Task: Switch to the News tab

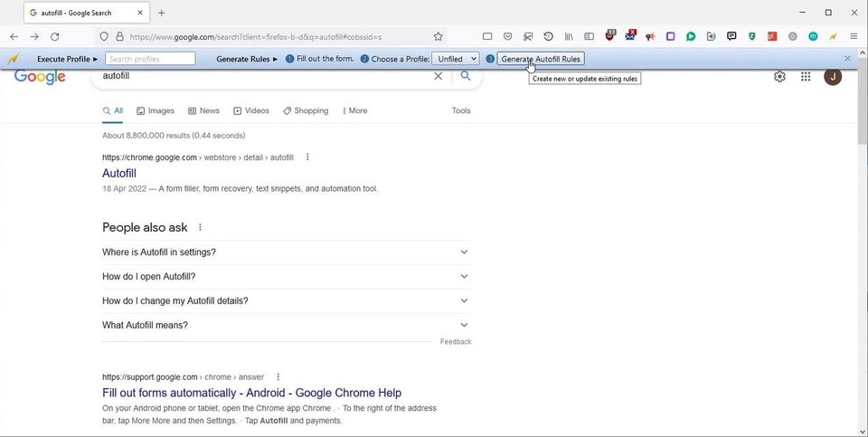Action: click(203, 110)
